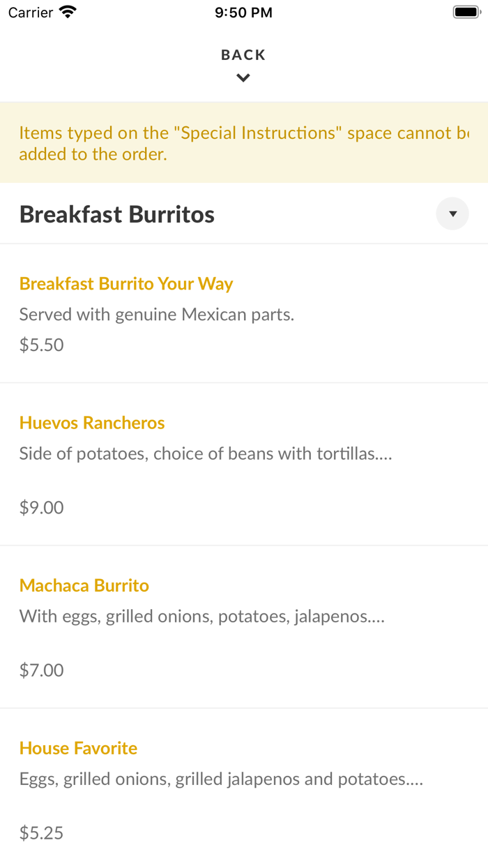The image size is (488, 868).
Task: Open the Machaca Burrito listing
Action: click(84, 586)
